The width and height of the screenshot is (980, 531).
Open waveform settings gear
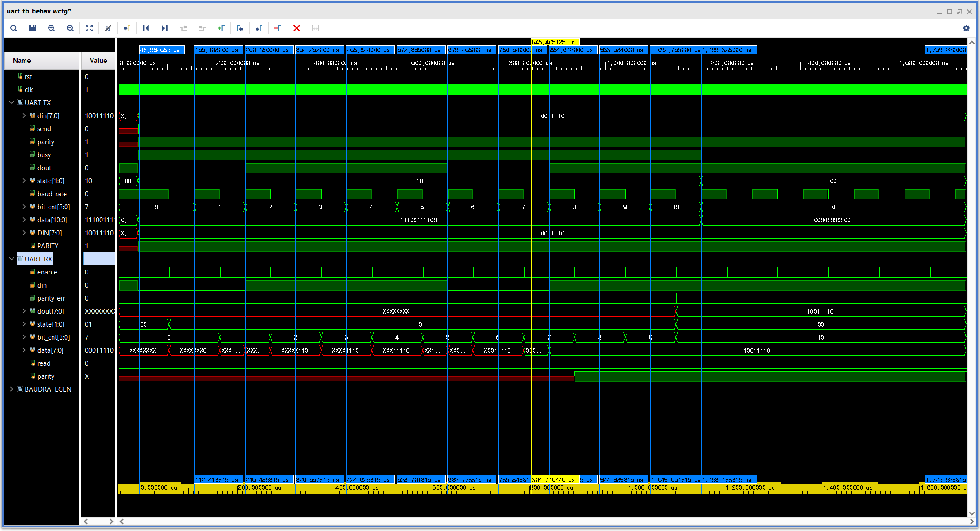point(966,28)
